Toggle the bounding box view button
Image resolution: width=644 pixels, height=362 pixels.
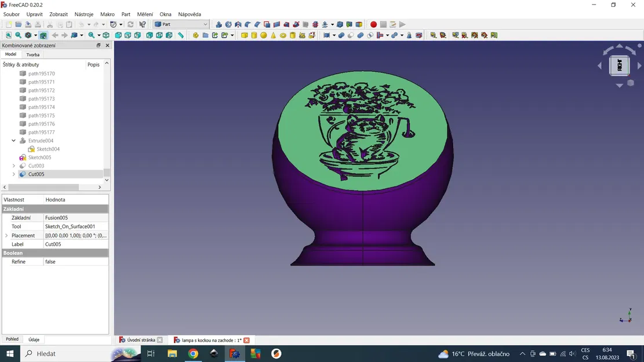(43, 35)
